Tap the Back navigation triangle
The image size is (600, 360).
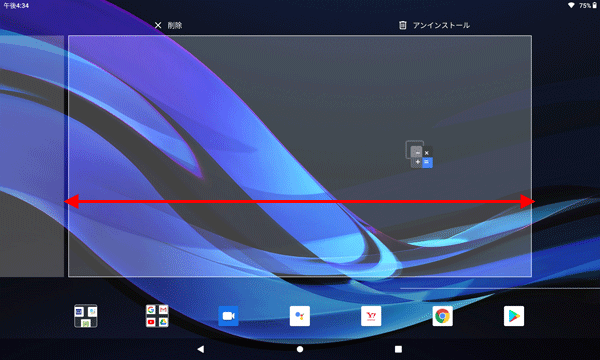coord(201,349)
